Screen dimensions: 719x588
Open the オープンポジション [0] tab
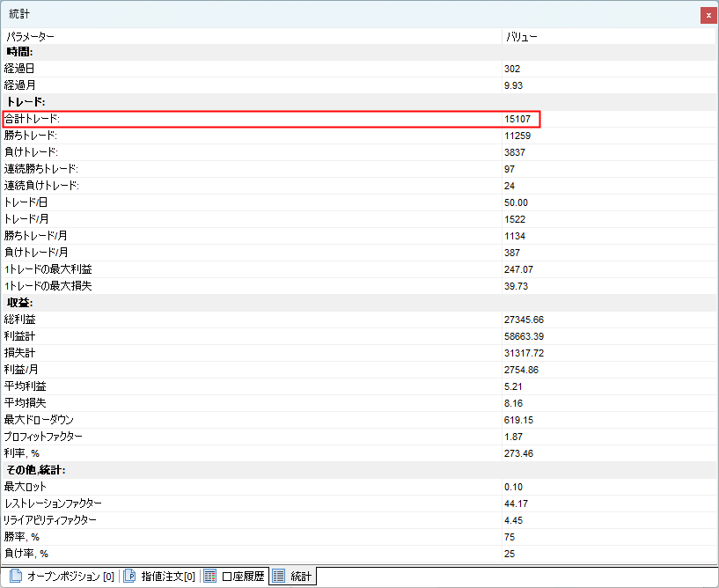pyautogui.click(x=62, y=576)
